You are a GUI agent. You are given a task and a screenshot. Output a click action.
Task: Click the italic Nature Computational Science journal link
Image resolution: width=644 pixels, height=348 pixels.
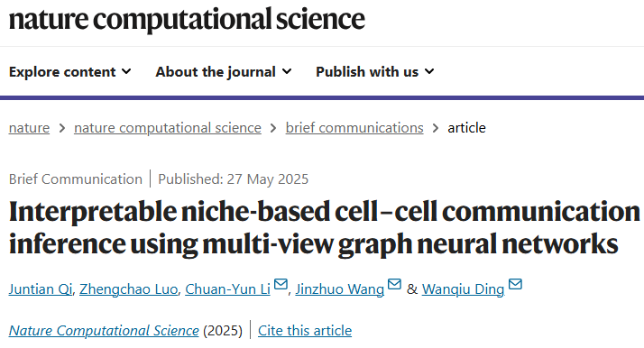[104, 331]
